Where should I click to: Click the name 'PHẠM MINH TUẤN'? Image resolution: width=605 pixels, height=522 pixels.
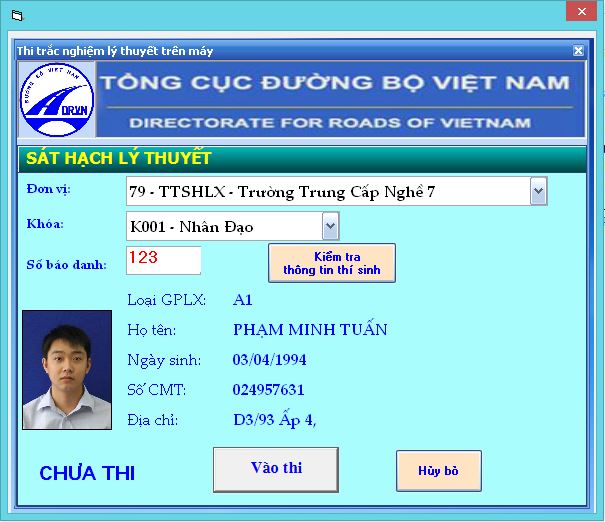310,329
